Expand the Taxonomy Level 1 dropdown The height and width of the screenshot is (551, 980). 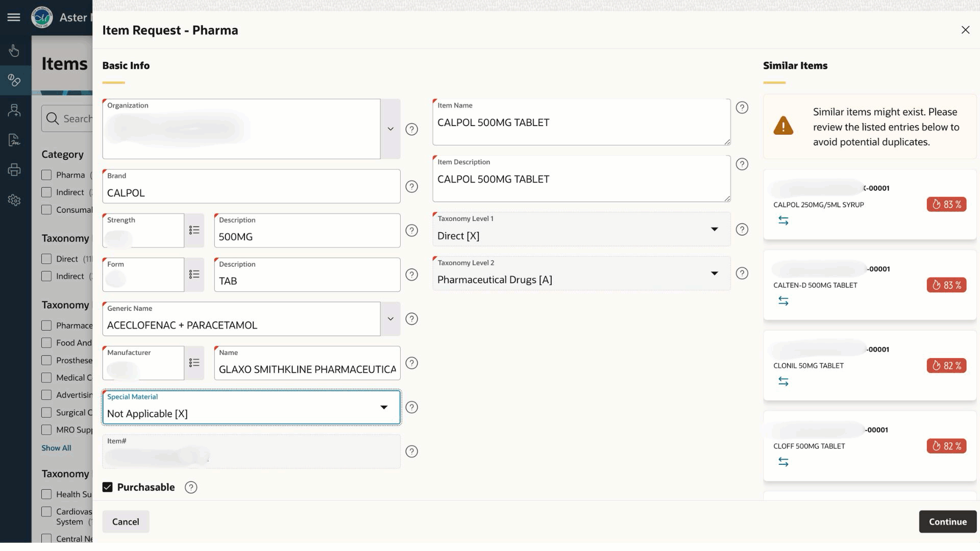715,230
